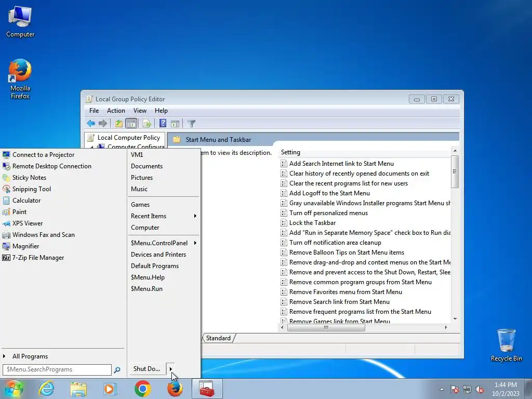Expand Shut Down options arrow
This screenshot has height=399, width=532.
click(170, 369)
